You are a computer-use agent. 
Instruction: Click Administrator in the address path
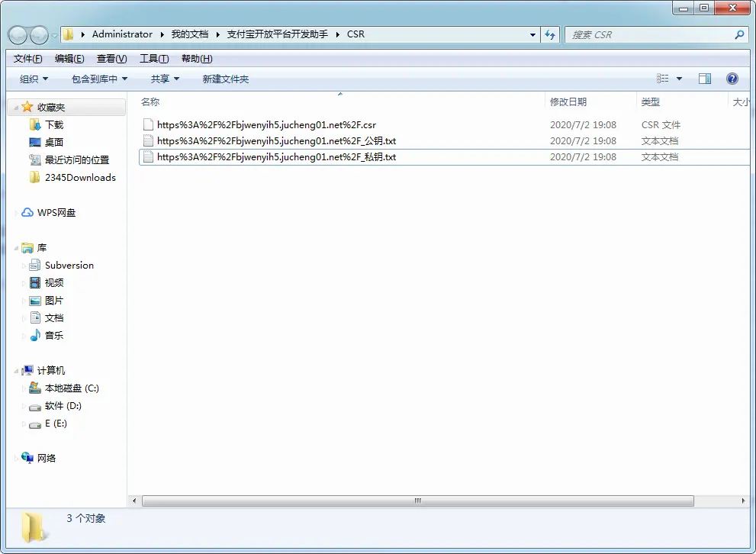pyautogui.click(x=122, y=34)
